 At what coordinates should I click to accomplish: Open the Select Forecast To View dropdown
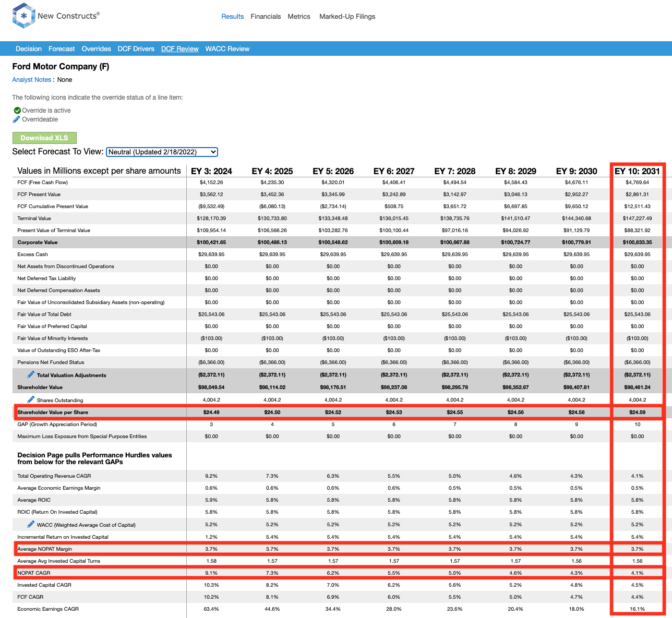(162, 152)
